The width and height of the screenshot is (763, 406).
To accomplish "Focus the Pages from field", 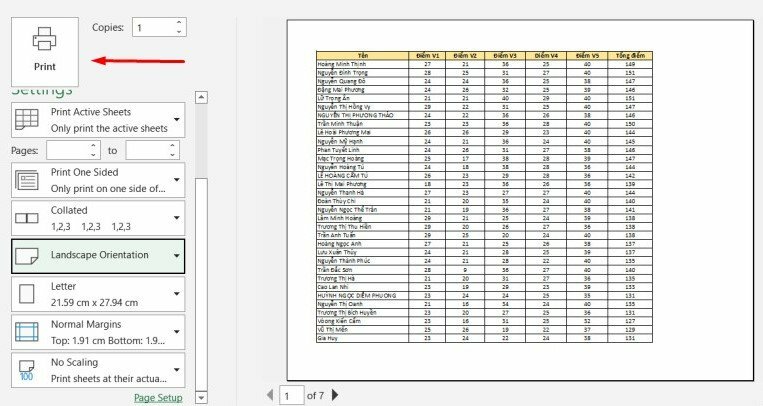I will (x=68, y=150).
